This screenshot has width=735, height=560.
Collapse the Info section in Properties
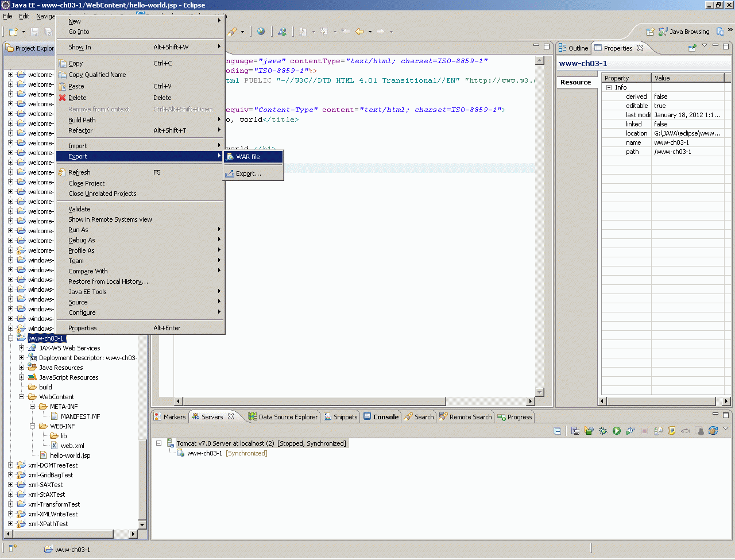[x=609, y=87]
